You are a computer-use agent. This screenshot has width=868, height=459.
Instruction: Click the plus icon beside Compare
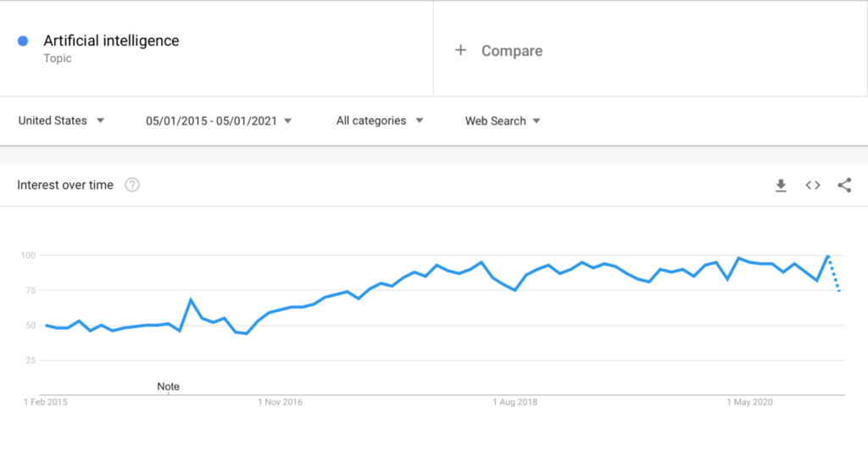pos(461,50)
